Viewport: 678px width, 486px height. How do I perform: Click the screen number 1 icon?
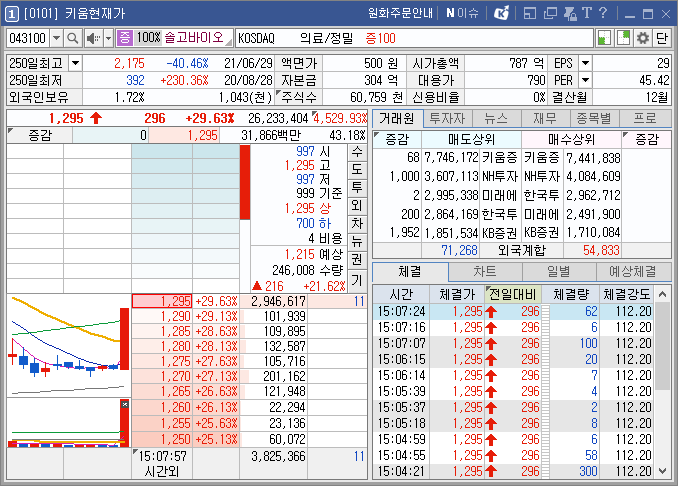point(12,14)
